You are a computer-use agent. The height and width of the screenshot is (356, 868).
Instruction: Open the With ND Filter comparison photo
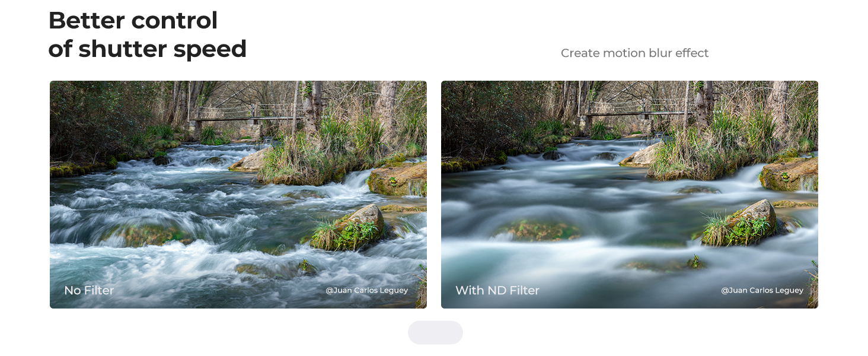click(630, 195)
